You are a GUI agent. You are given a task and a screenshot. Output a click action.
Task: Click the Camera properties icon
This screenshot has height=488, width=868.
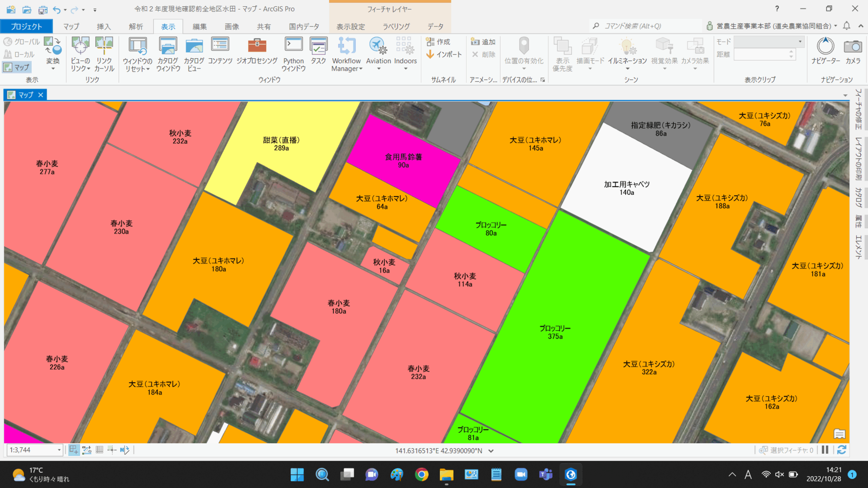coord(853,46)
